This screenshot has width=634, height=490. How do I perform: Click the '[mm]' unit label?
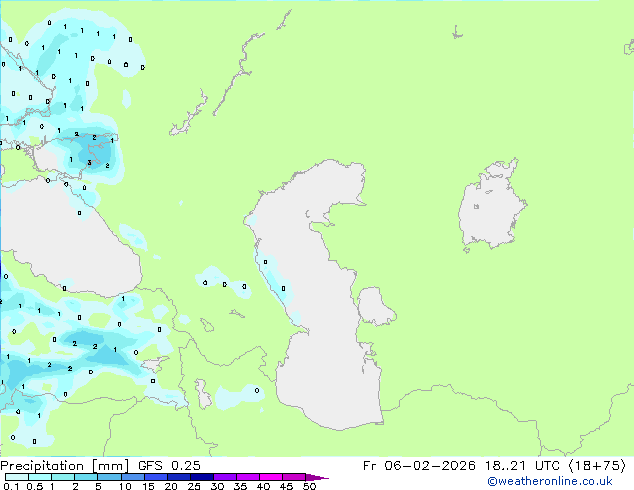click(110, 466)
